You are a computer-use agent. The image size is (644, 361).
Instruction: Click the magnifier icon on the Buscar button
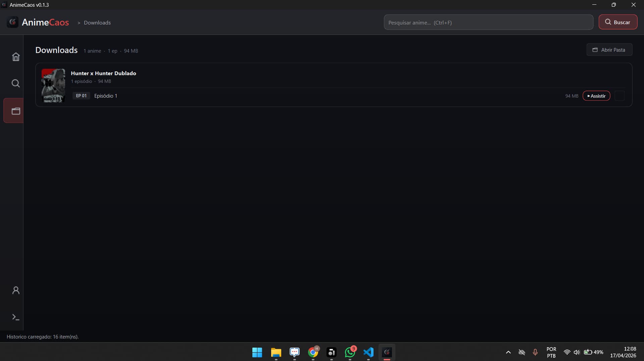point(608,22)
